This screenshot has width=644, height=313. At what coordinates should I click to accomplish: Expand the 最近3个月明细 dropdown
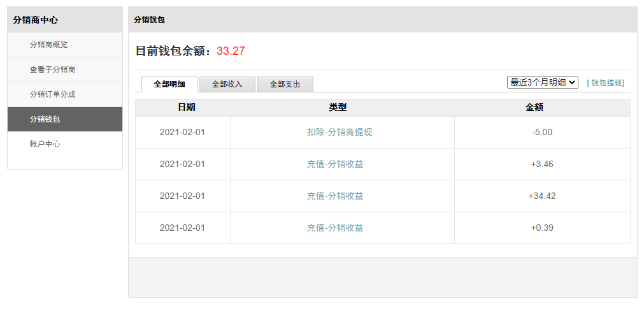pos(543,83)
